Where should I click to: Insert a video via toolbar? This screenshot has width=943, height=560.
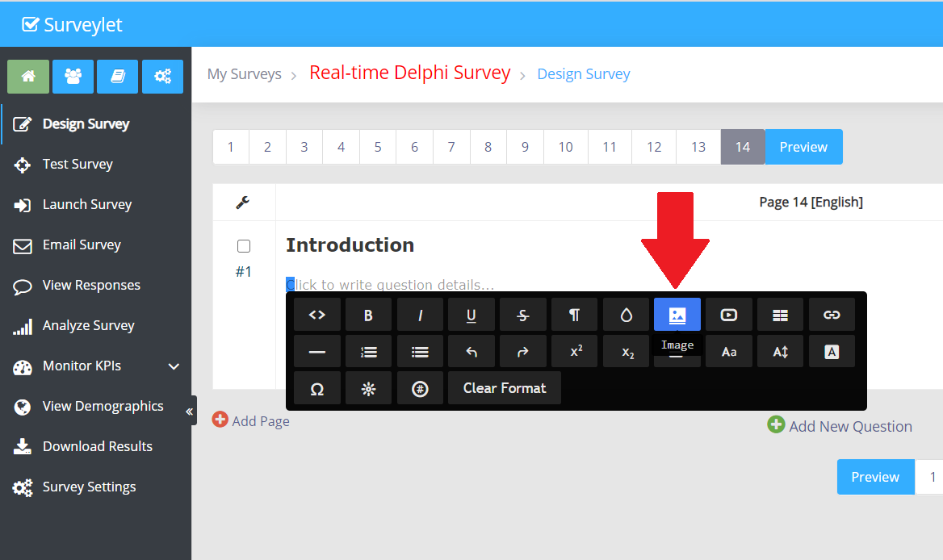point(729,315)
